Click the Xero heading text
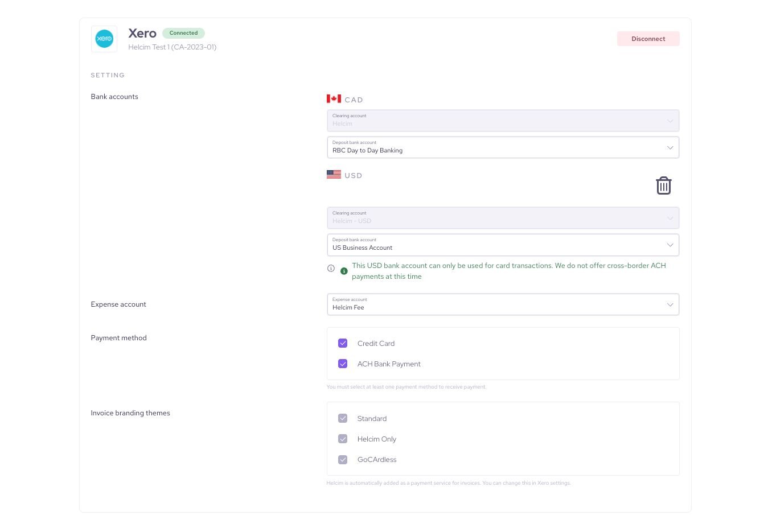Screen dimensions: 764x532 (x=142, y=34)
